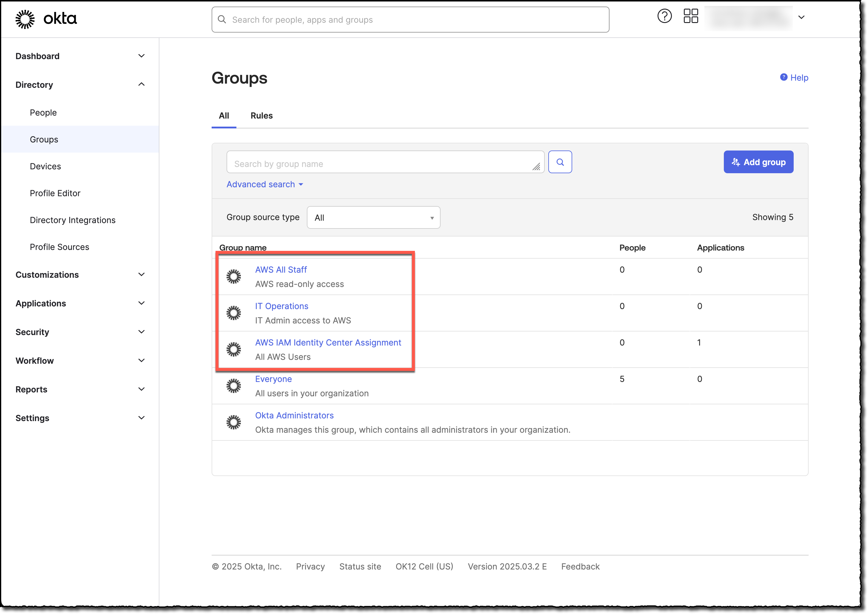Viewport: 868px width, 614px height.
Task: Expand the account menu in top right
Action: tap(802, 17)
